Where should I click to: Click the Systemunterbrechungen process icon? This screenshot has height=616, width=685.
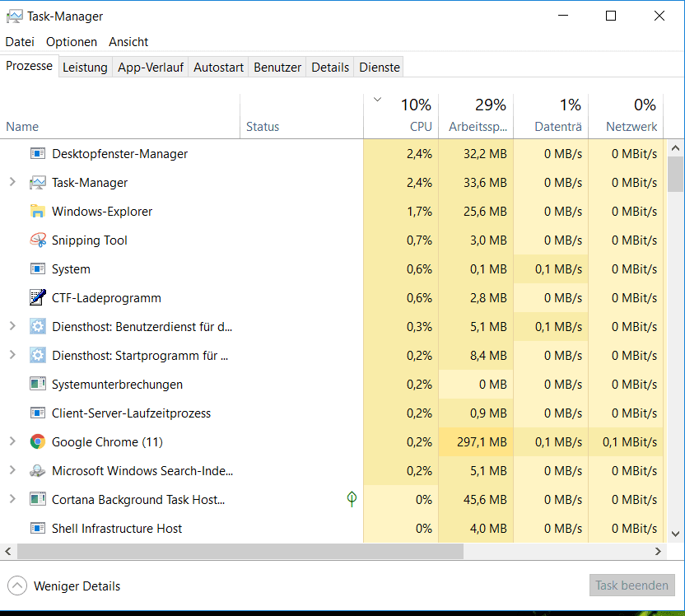pos(38,384)
